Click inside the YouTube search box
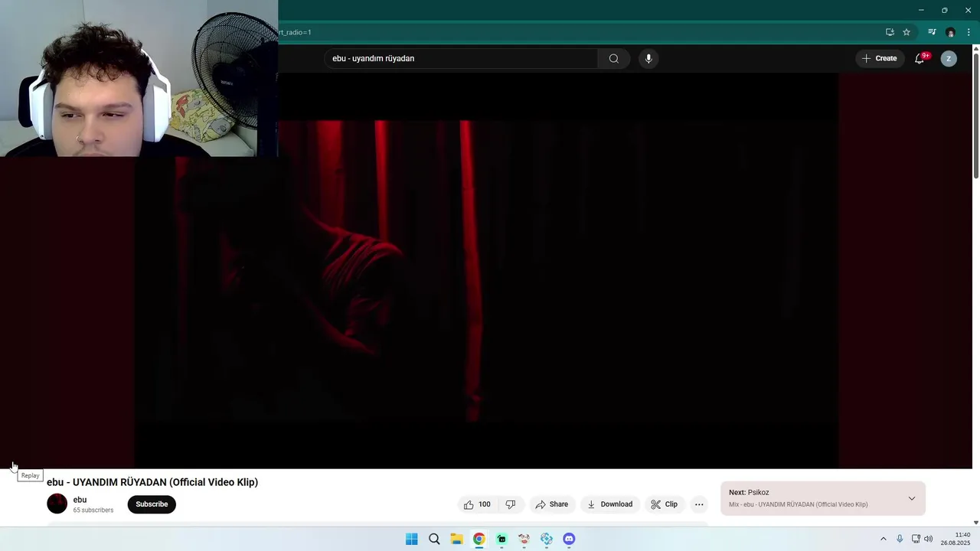Screen dimensions: 980x551 tap(461, 59)
